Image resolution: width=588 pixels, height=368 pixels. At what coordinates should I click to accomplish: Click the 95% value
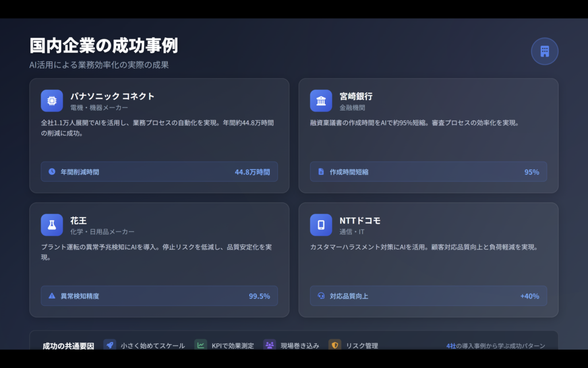tap(532, 172)
